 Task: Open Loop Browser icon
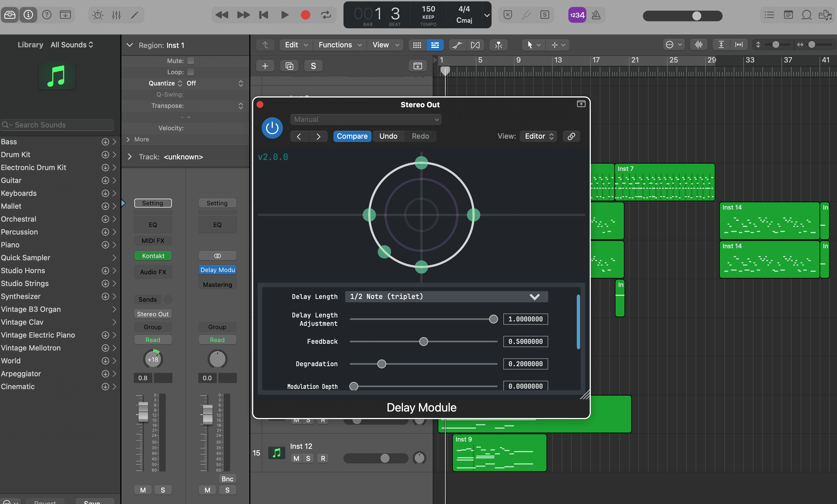(806, 15)
